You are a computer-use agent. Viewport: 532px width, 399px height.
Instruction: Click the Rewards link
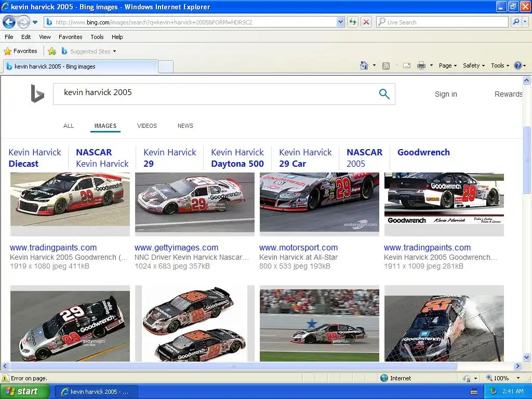[508, 95]
